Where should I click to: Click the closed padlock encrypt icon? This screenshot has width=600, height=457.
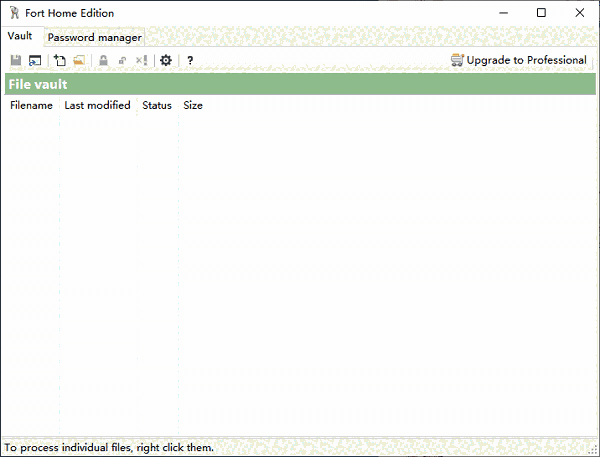click(103, 60)
